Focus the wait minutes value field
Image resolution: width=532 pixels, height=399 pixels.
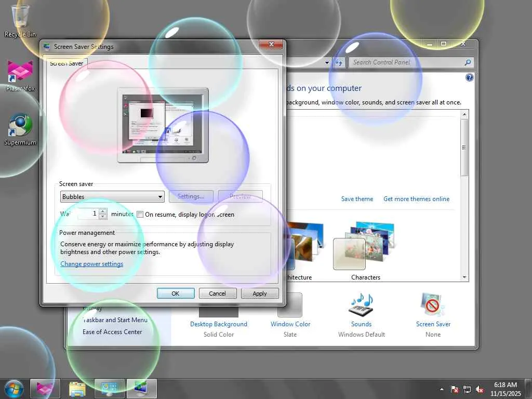point(88,214)
